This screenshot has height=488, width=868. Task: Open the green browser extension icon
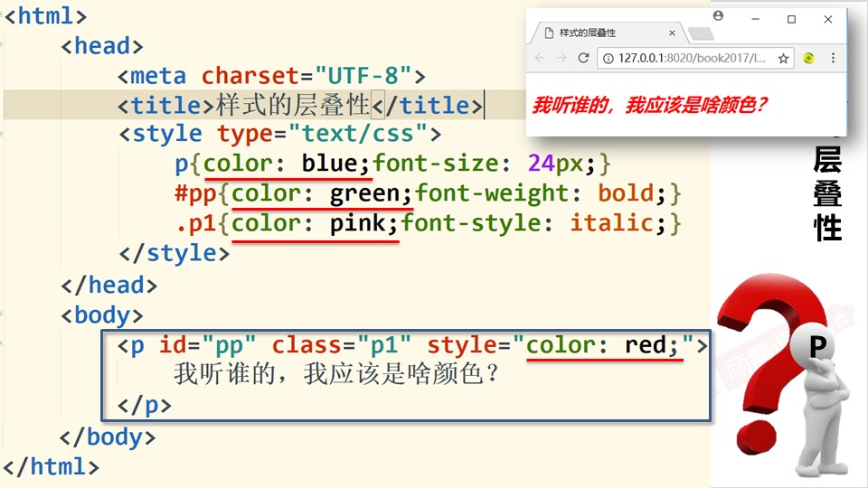point(808,58)
